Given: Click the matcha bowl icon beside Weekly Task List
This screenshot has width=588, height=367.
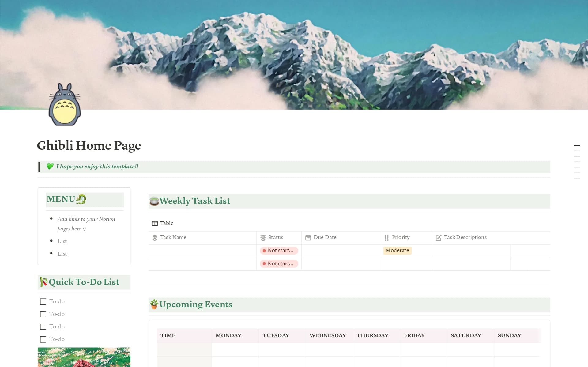Looking at the screenshot, I should pyautogui.click(x=154, y=201).
